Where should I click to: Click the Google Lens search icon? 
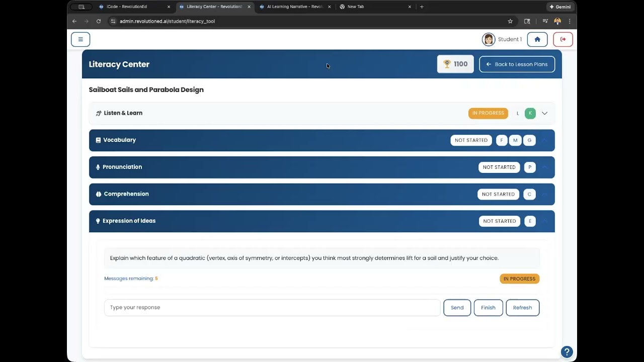coord(527,21)
